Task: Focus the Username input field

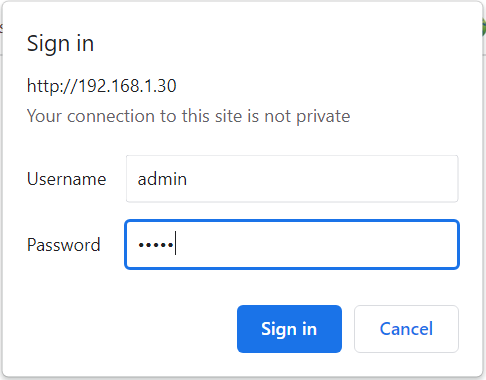Action: [292, 179]
